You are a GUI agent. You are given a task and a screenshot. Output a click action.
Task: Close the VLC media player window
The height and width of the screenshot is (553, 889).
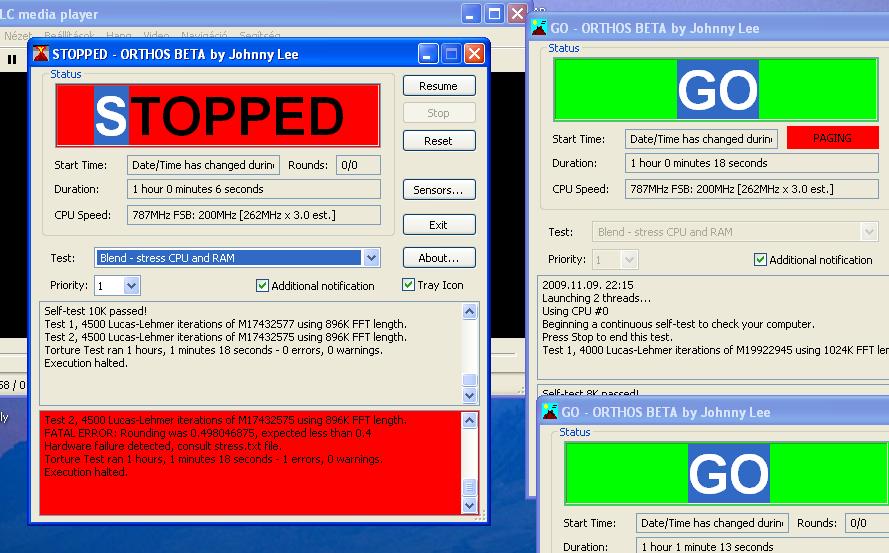[x=517, y=14]
